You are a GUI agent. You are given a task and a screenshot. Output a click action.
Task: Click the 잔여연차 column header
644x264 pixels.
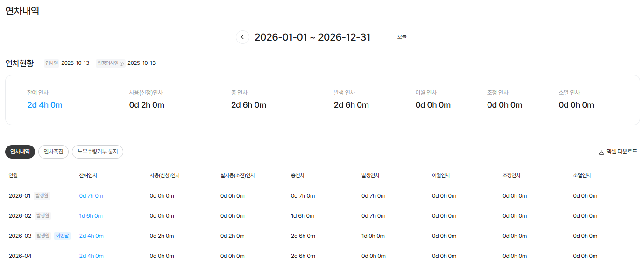[x=88, y=176]
